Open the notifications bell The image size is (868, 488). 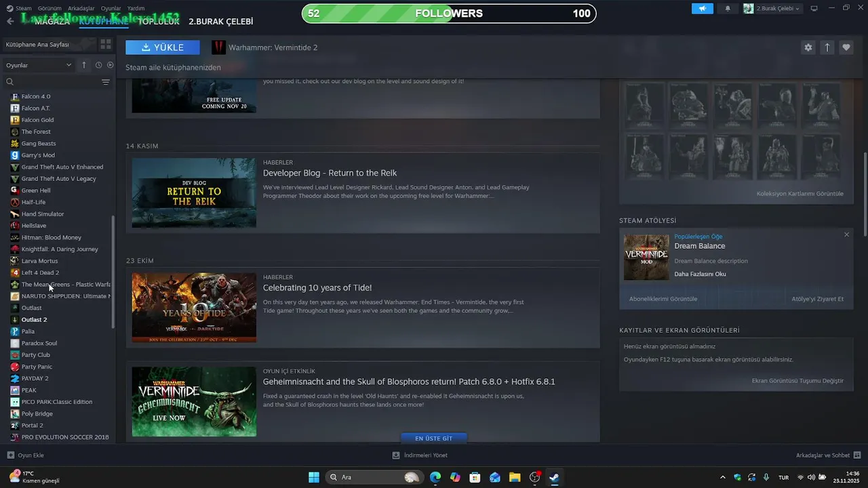point(728,8)
